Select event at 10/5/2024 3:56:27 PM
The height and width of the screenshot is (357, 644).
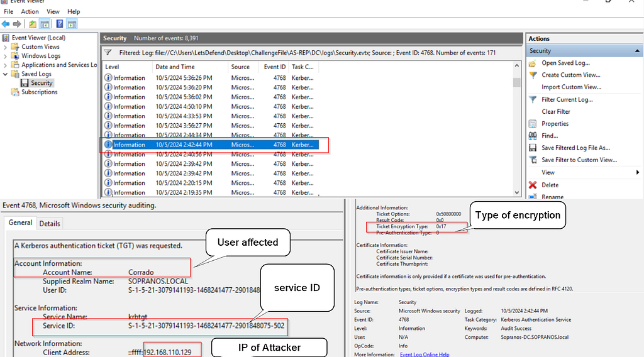click(210, 126)
